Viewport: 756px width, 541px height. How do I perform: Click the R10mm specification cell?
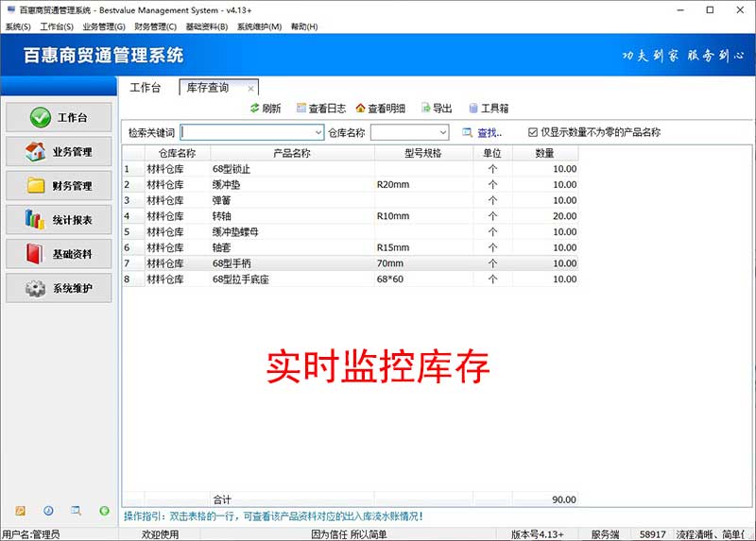423,216
